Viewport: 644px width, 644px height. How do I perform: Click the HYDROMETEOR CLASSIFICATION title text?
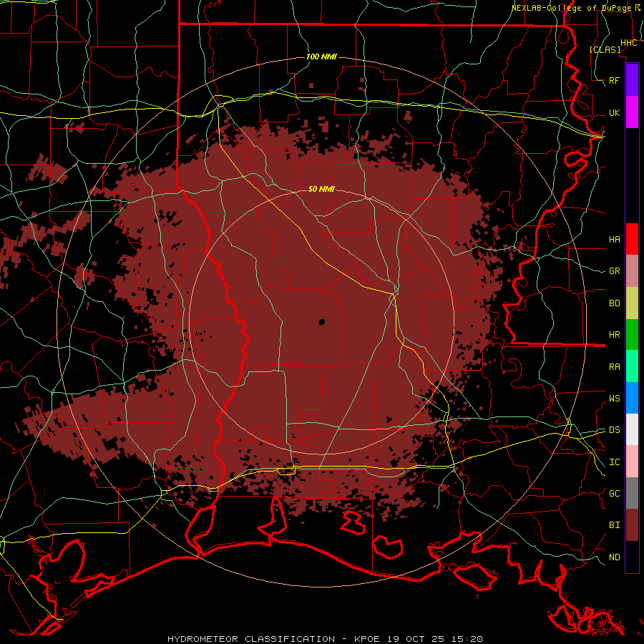(251, 639)
